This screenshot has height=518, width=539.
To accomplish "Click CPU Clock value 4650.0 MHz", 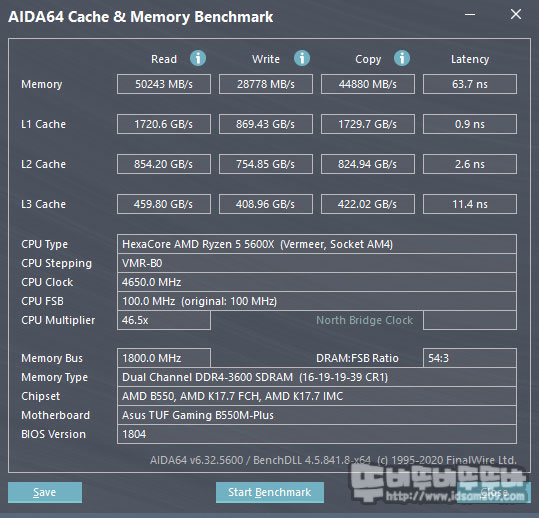I will click(x=317, y=282).
